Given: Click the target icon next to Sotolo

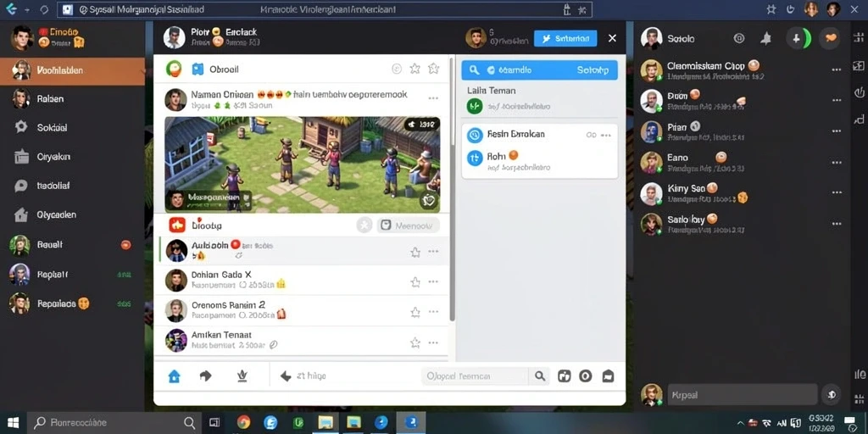Looking at the screenshot, I should (739, 38).
